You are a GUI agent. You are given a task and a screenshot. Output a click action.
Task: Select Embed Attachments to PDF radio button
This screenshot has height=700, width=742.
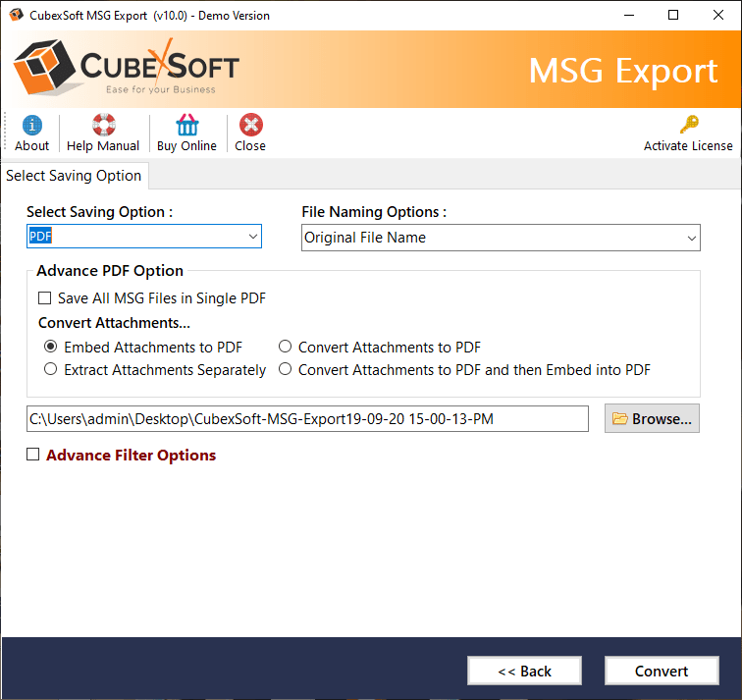pos(51,347)
